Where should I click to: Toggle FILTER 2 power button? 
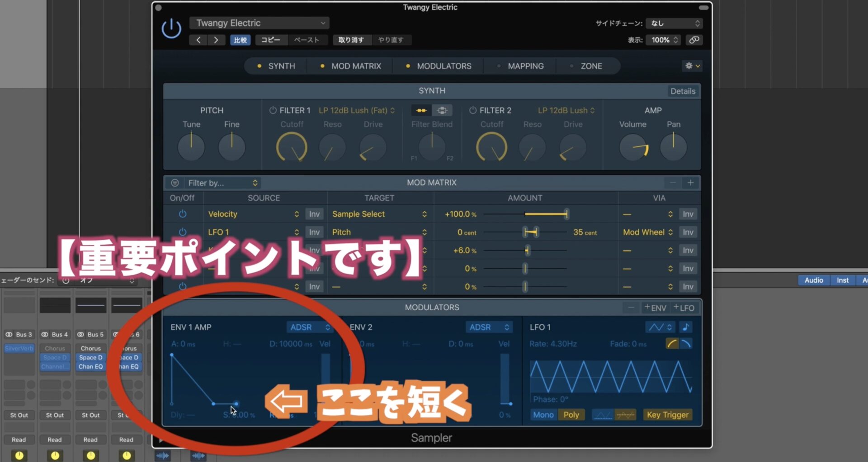pos(473,110)
